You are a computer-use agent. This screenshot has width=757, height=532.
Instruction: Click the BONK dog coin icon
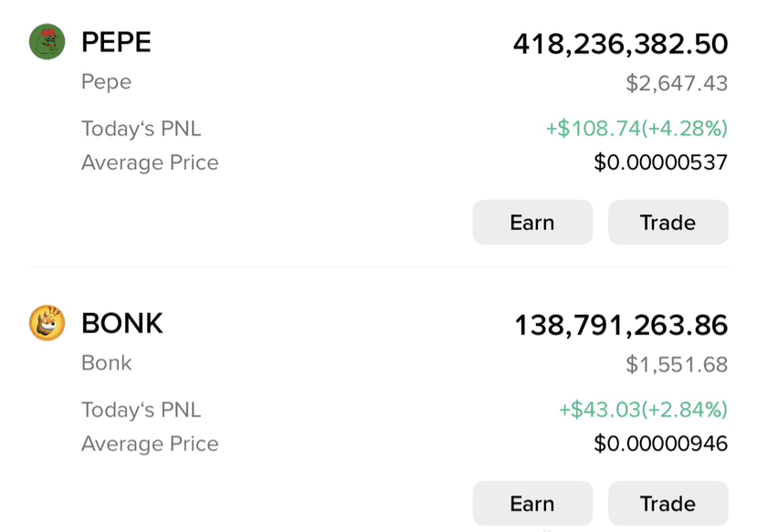point(47,323)
